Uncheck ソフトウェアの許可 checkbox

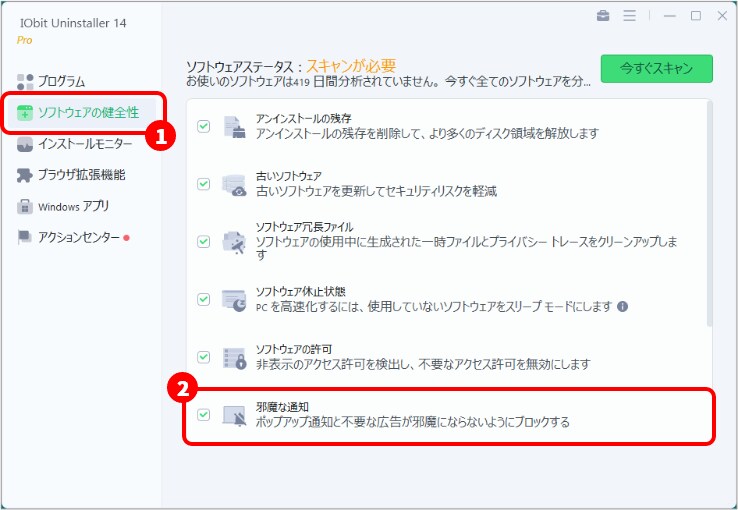pos(203,357)
